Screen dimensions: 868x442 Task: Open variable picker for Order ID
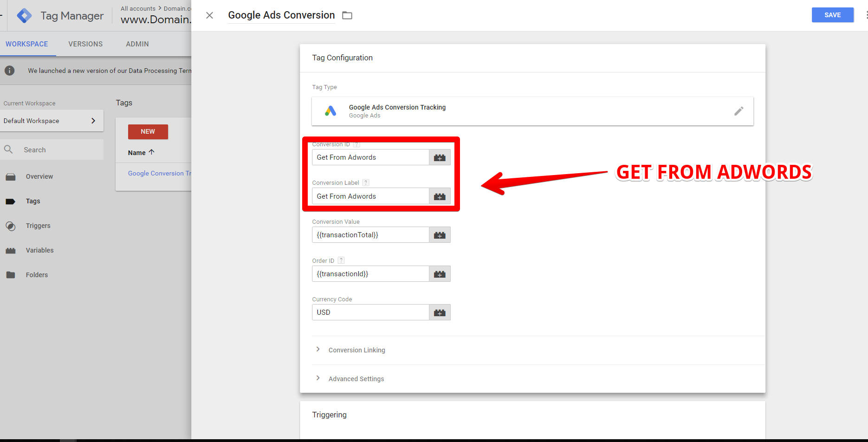[x=440, y=274]
